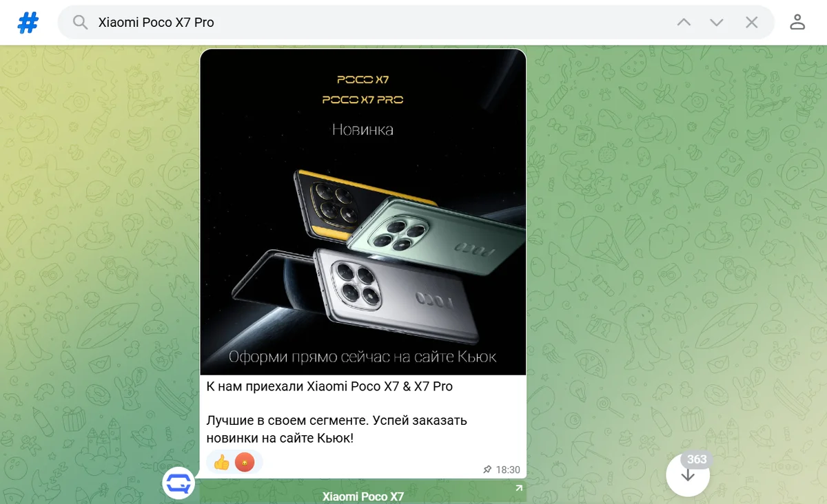Go to previous search result with up chevron
Screen dimensions: 827x504
pyautogui.click(x=684, y=23)
